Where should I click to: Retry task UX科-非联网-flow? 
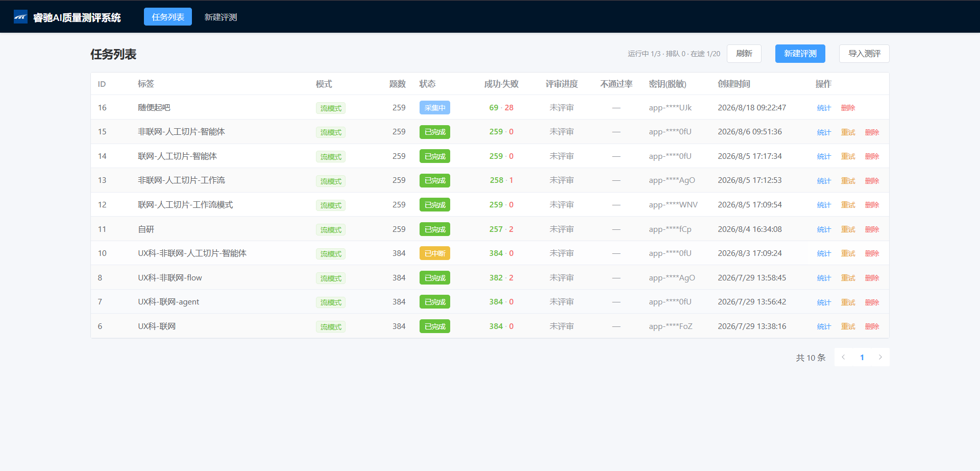[x=848, y=278]
